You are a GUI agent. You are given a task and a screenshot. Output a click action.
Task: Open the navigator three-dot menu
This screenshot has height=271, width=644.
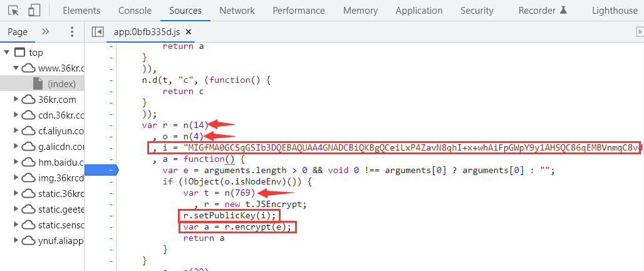click(72, 32)
